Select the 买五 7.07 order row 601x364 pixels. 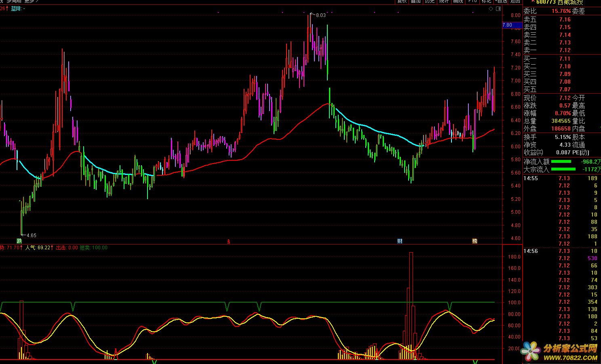[x=562, y=89]
